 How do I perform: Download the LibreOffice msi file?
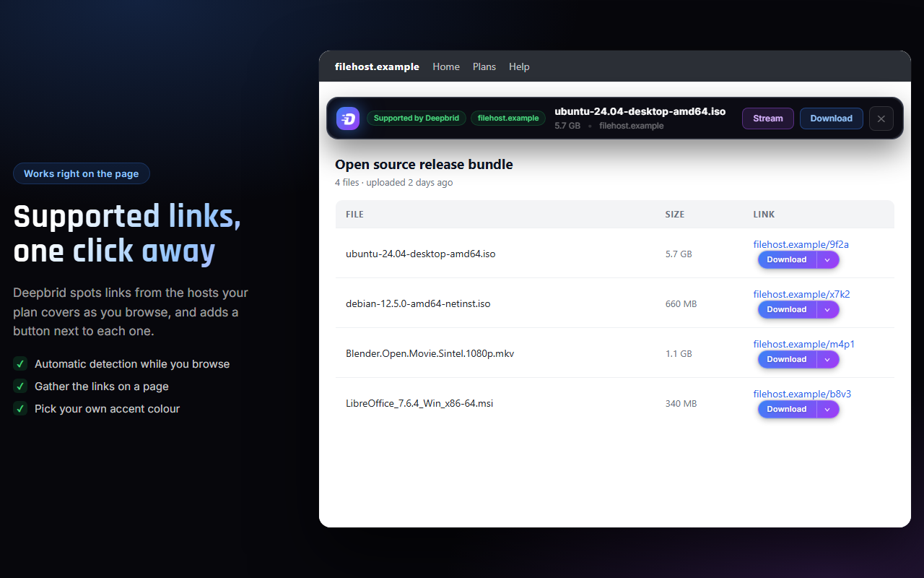coord(787,409)
